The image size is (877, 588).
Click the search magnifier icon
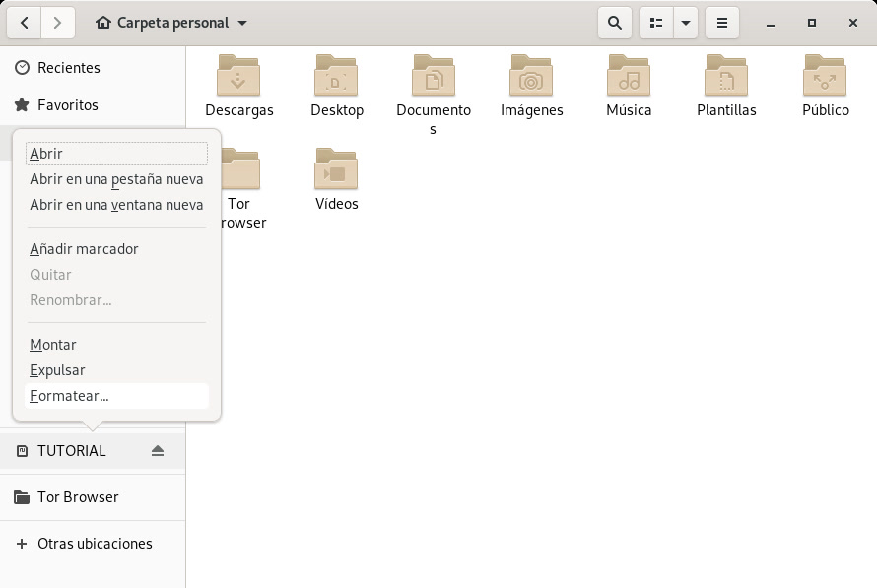(615, 23)
